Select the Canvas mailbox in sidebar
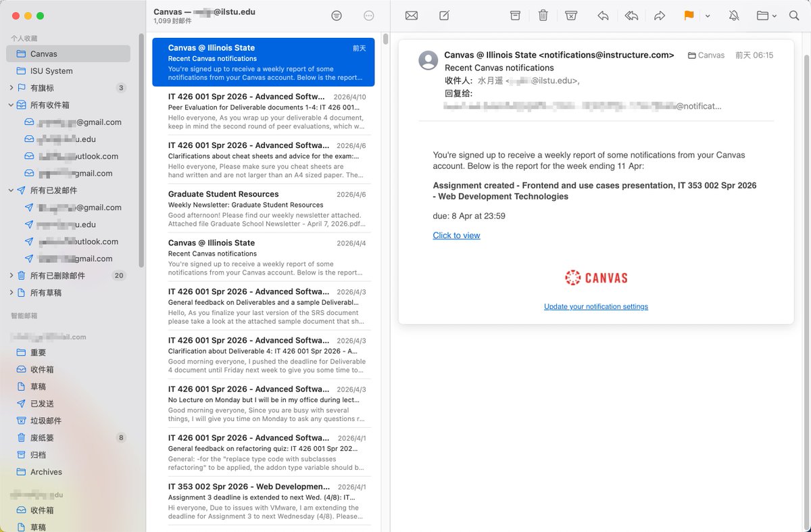Viewport: 811px width, 532px height. coord(68,53)
